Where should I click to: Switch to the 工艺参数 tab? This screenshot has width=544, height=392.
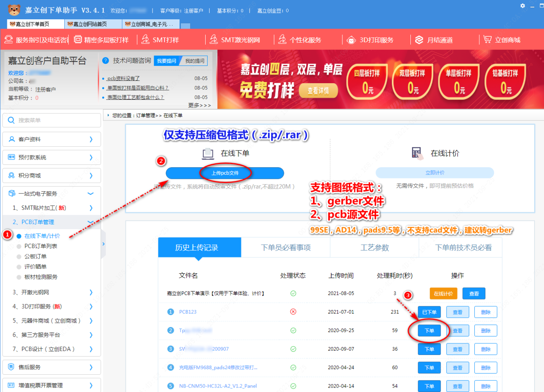[x=374, y=248]
